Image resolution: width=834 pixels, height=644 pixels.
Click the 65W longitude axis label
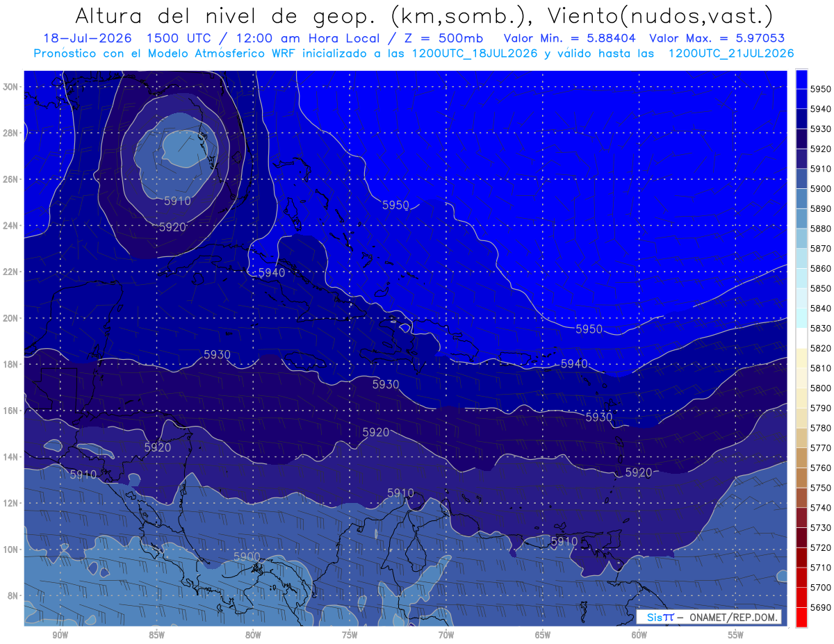pyautogui.click(x=543, y=635)
